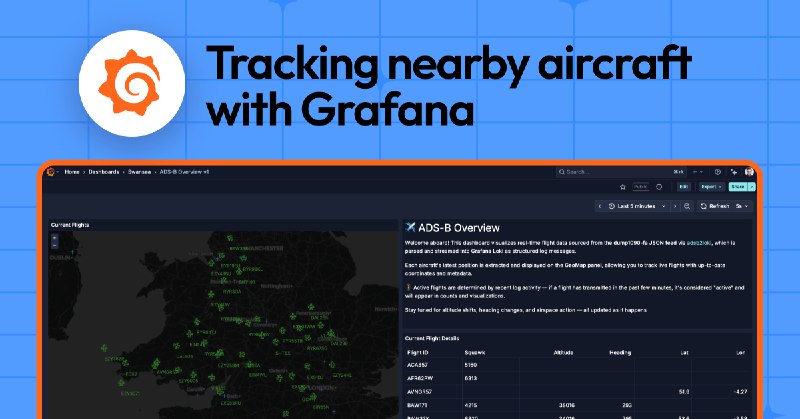Screen dimensions: 800x419
Task: Click the LONDON label on the map
Action: (323, 388)
